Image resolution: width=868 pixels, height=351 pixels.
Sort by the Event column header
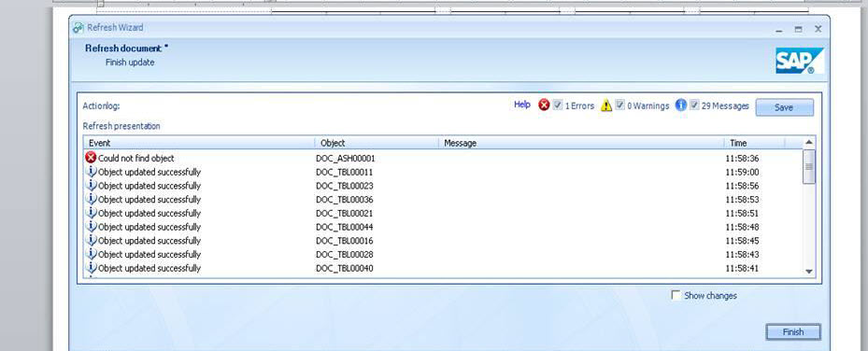pos(199,143)
